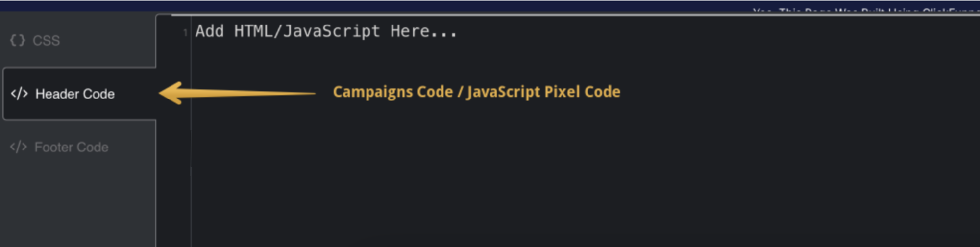
Task: Click the curly braces CSS icon
Action: click(17, 40)
